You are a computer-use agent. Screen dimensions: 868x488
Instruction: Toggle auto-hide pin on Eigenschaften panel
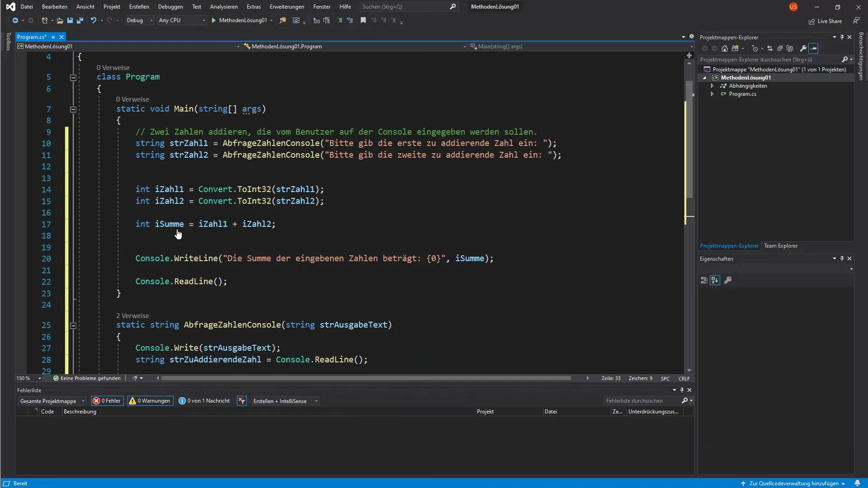[842, 258]
